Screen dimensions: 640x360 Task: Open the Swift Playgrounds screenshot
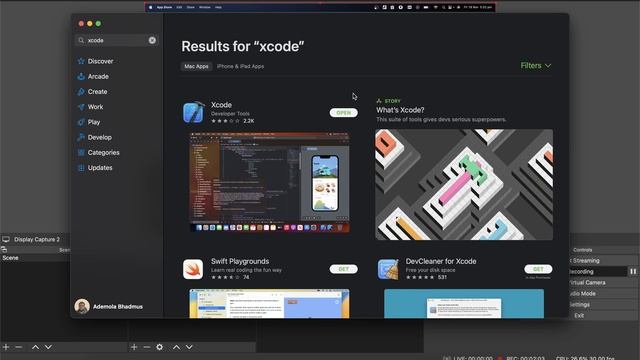(269, 303)
